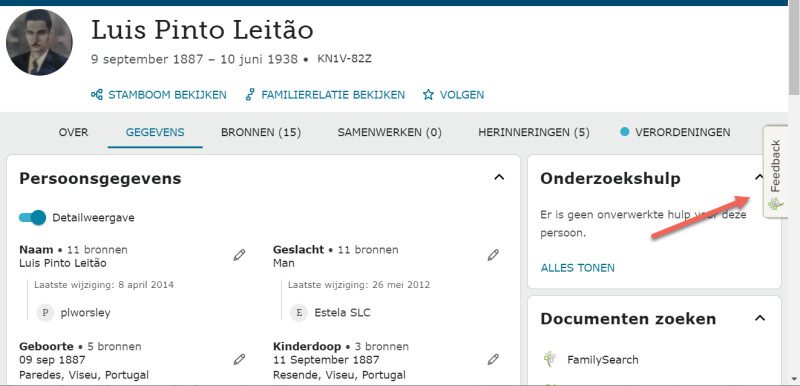
Task: Click the P avatar for plworsley
Action: (45, 313)
